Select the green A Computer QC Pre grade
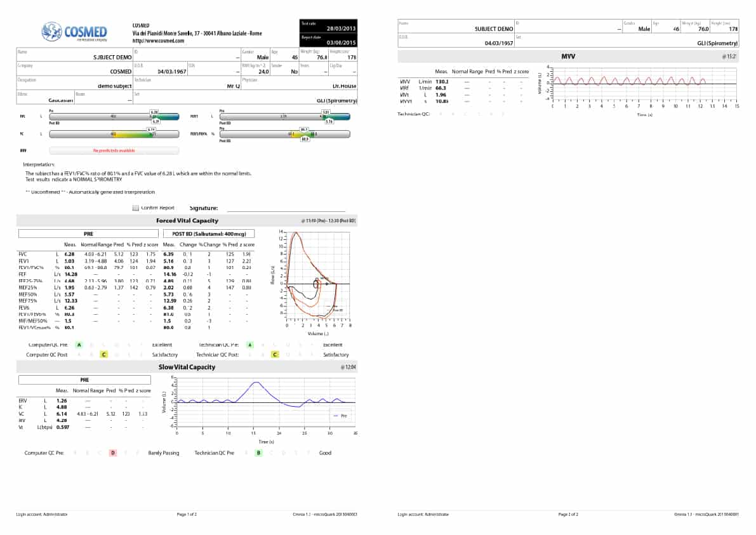 coord(79,345)
